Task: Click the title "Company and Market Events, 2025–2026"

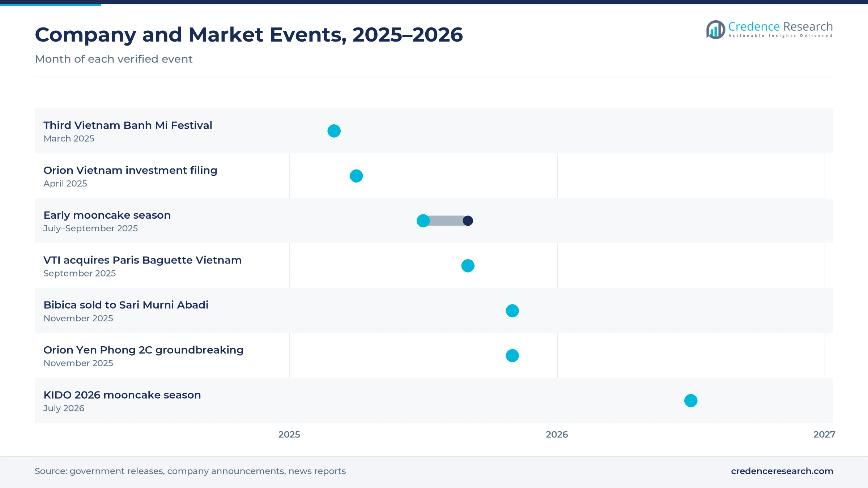Action: click(249, 35)
